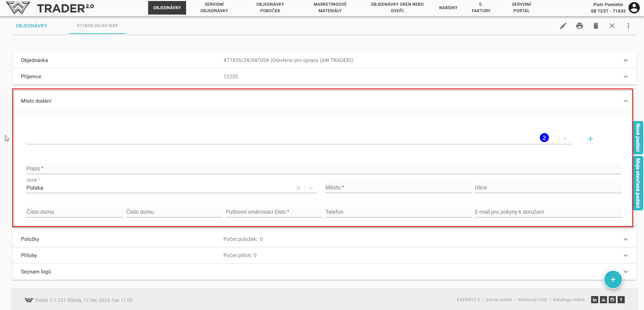Go to the Objednávky breadcrumb tab
The height and width of the screenshot is (310, 644).
click(x=31, y=26)
